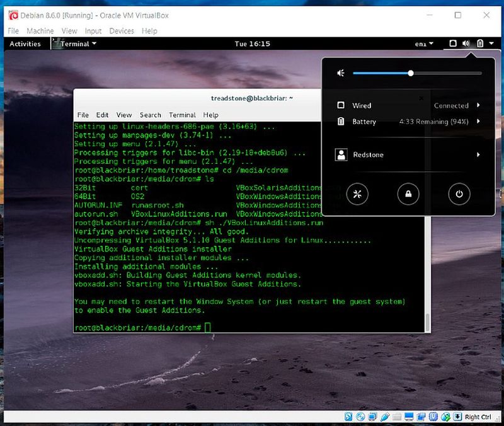Click the video capture status icon

tap(421, 417)
